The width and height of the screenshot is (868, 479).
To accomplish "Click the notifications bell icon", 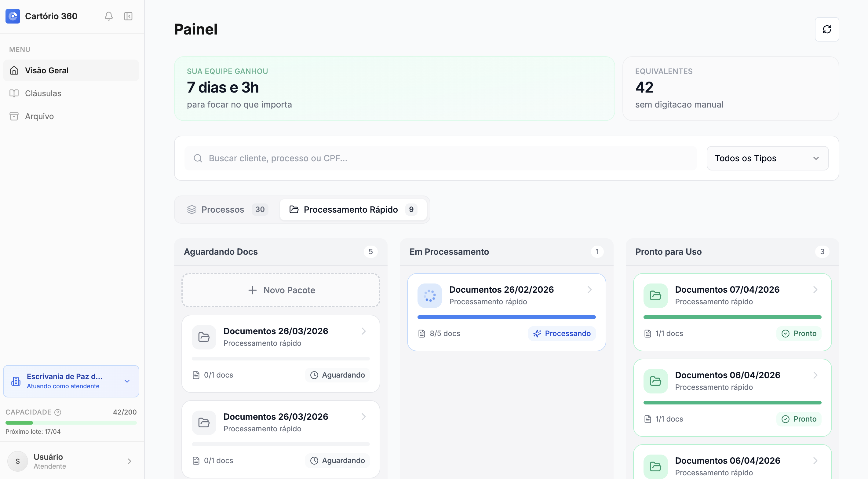I will point(108,16).
